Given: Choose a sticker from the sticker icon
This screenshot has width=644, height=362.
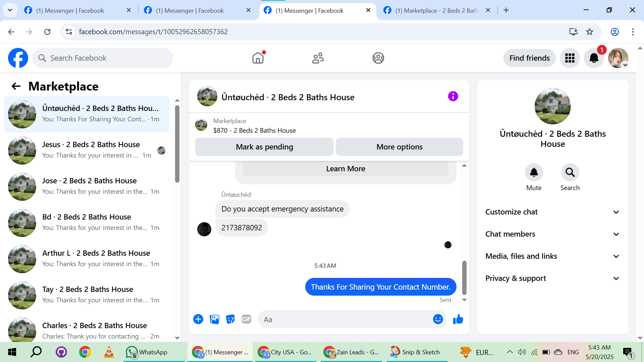Looking at the screenshot, I should click(x=230, y=319).
